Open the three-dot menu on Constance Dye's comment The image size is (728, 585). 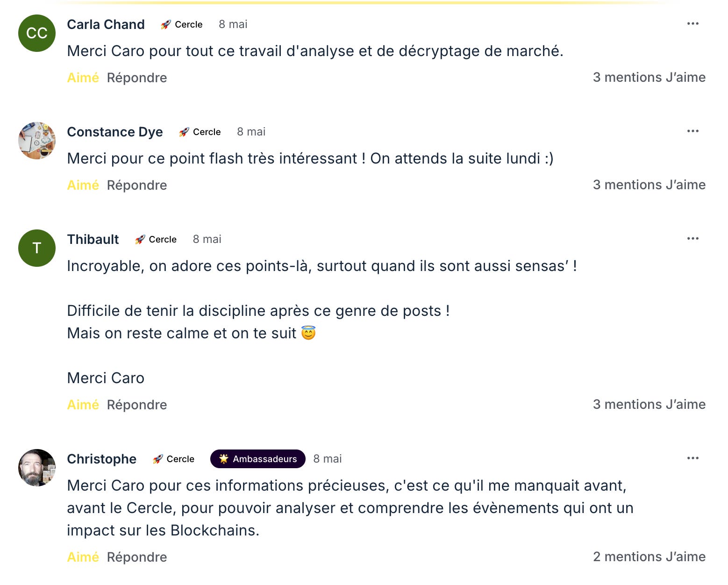tap(692, 131)
